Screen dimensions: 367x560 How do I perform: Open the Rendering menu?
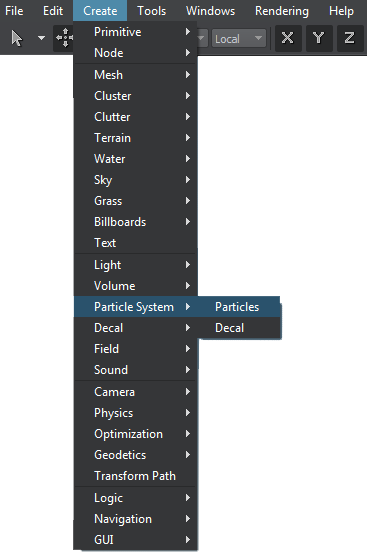[282, 11]
